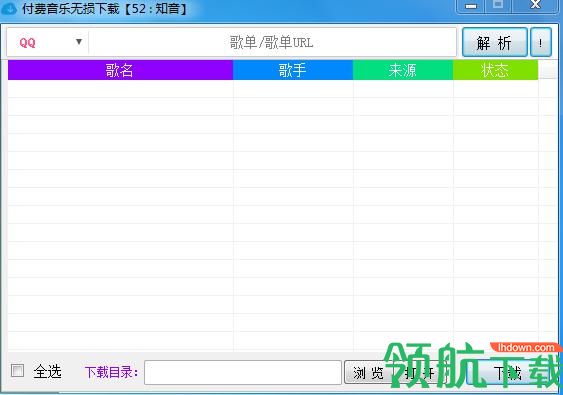Screen dimensions: 563x395
Task: Click the 解析 parse button
Action: [x=494, y=42]
